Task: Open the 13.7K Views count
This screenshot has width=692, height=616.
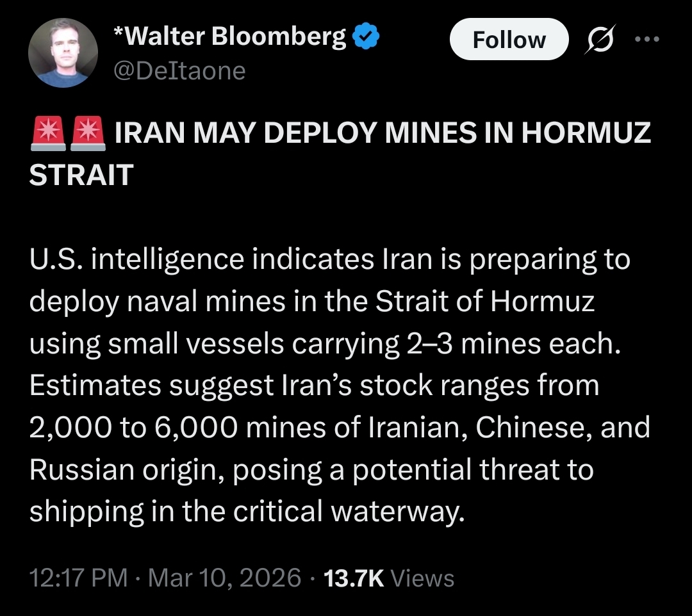Action: (x=389, y=578)
